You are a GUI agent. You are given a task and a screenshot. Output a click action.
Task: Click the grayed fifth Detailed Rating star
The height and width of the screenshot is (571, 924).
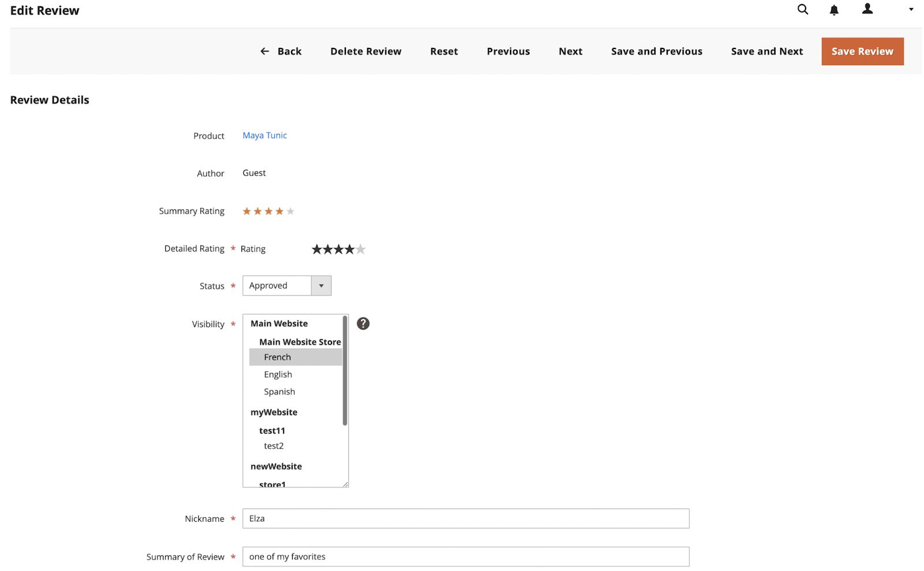pyautogui.click(x=360, y=249)
